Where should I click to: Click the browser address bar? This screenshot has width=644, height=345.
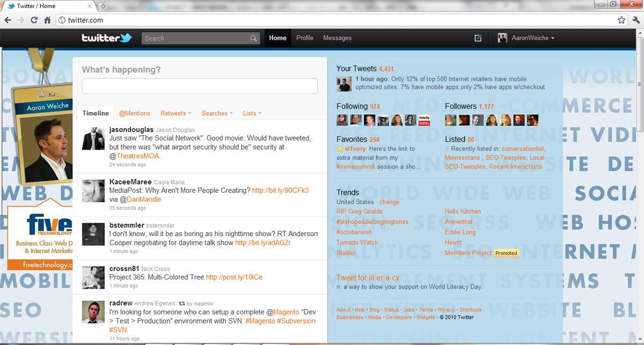(341, 20)
